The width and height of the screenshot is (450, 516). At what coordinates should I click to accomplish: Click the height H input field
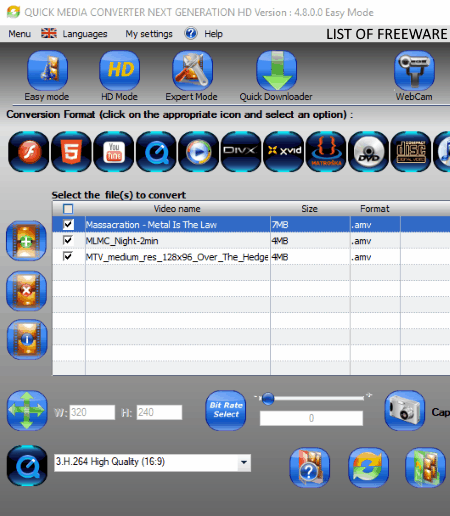(x=159, y=412)
